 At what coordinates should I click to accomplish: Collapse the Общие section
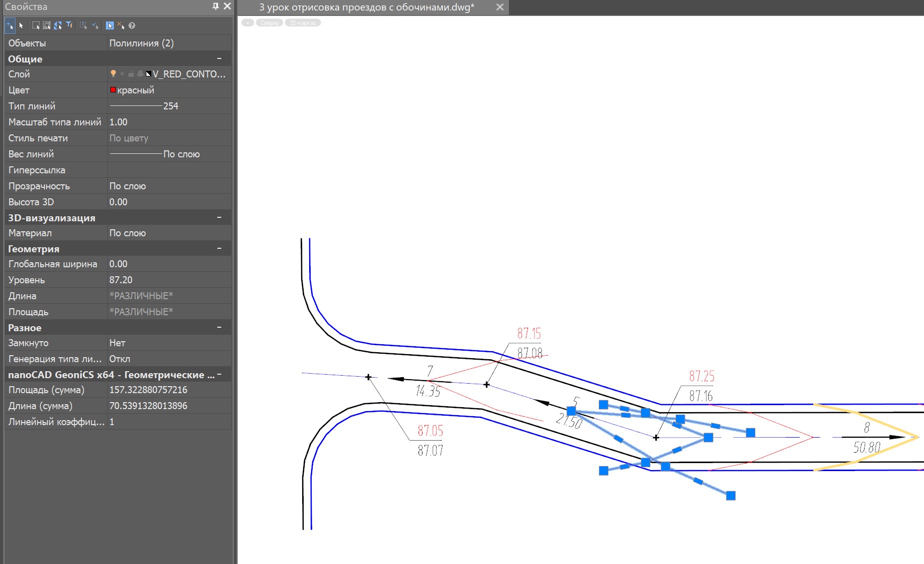coord(219,59)
